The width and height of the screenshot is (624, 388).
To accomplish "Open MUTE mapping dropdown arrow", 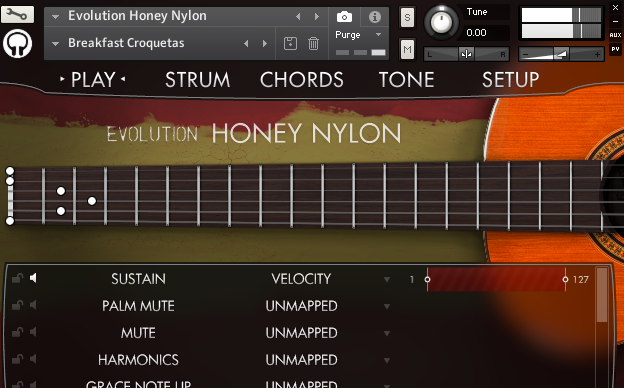I will pos(386,334).
